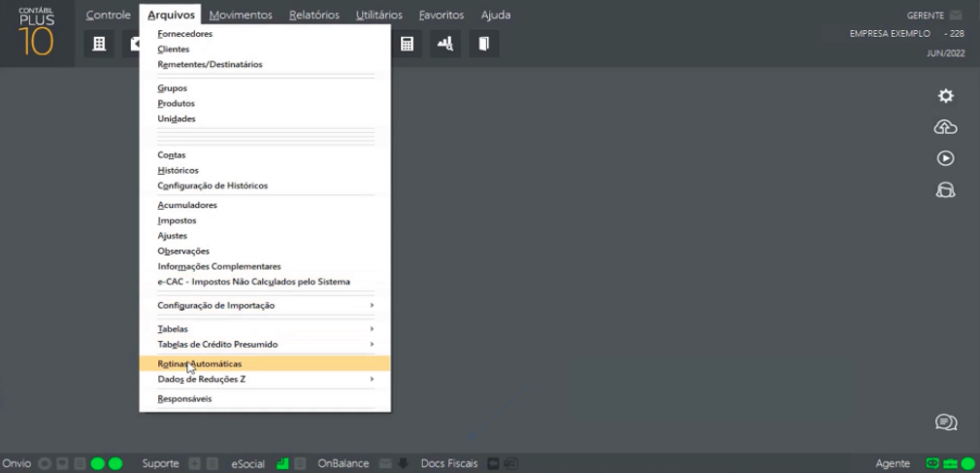The height and width of the screenshot is (473, 980).
Task: Click the book icon in the toolbar
Action: (x=483, y=44)
